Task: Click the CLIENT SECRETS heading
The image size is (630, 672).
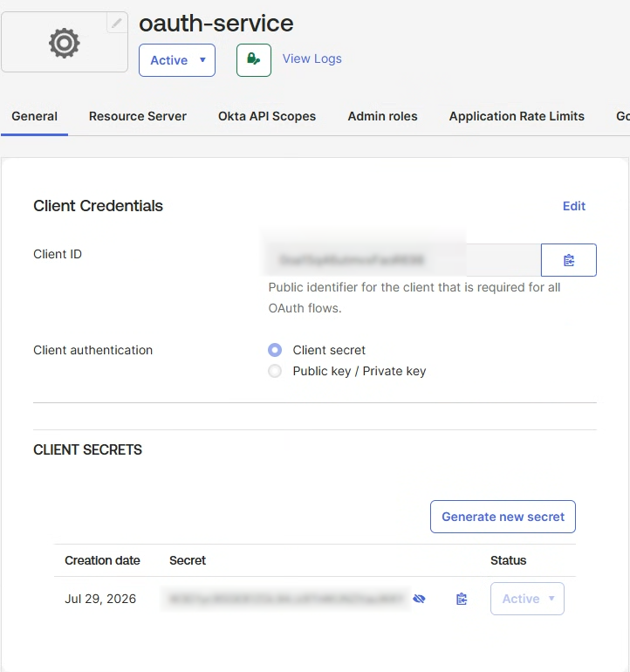Action: click(x=87, y=449)
